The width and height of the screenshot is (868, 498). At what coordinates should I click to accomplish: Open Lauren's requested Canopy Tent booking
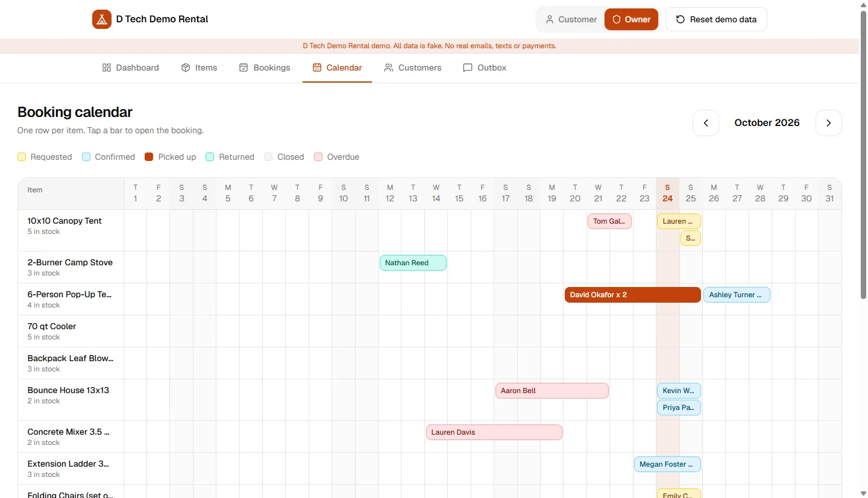(679, 221)
